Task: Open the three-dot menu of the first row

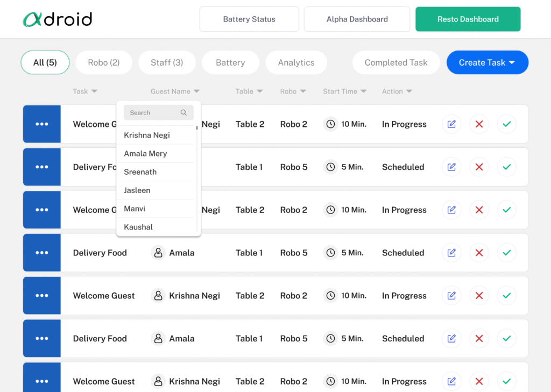Action: 42,124
